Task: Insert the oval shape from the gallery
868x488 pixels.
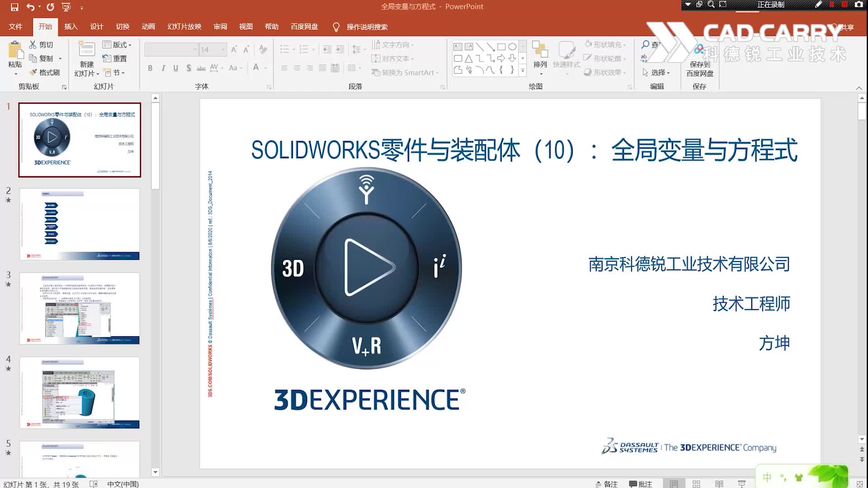Action: pyautogui.click(x=512, y=47)
